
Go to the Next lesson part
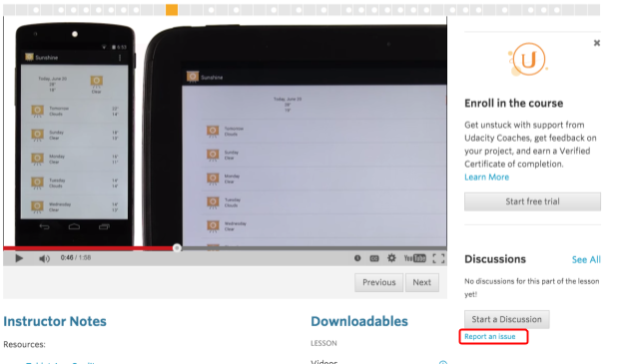(422, 282)
